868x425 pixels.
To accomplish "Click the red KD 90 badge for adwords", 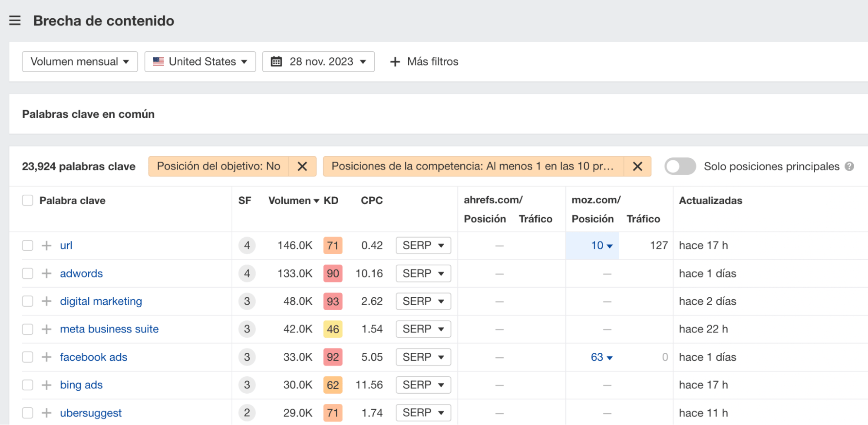I will pos(332,273).
